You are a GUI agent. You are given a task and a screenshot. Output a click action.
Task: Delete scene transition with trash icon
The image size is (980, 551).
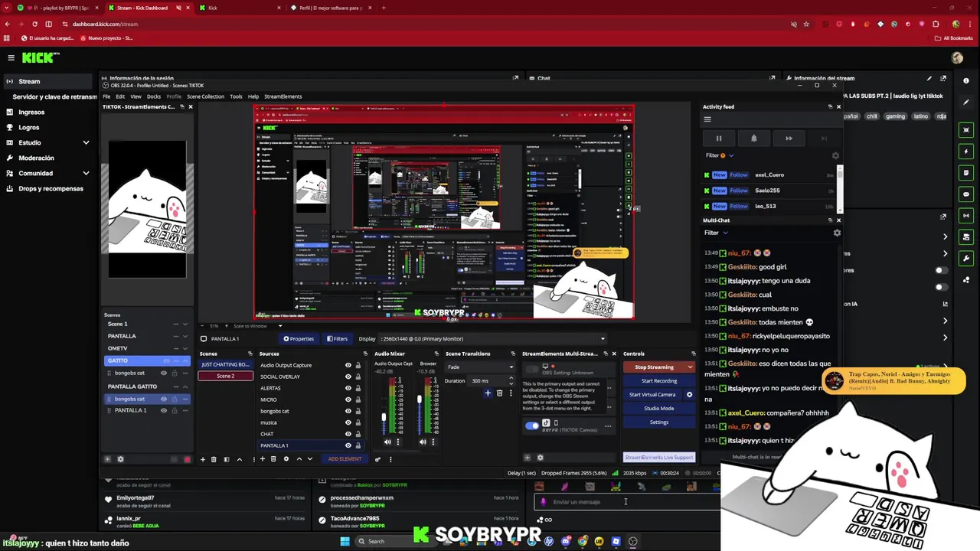(x=499, y=393)
